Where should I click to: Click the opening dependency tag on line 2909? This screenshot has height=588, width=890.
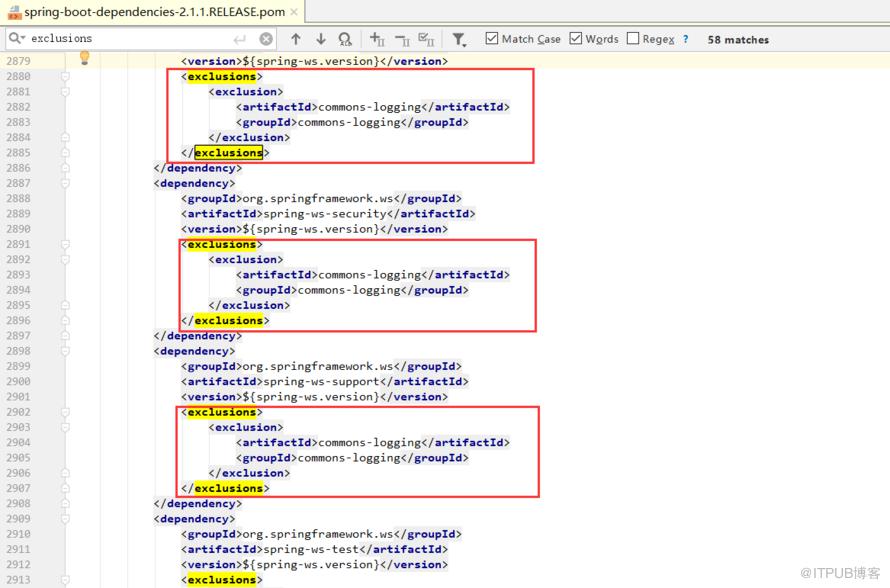point(194,519)
